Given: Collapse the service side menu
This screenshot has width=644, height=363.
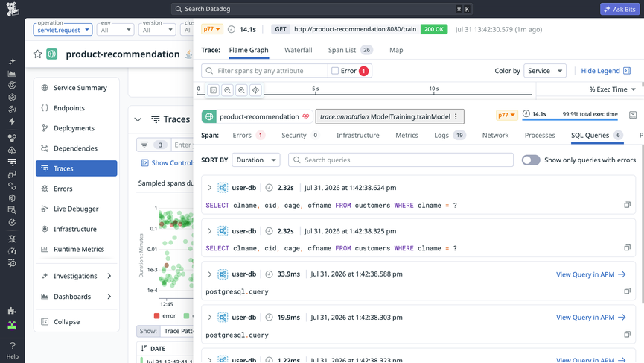Looking at the screenshot, I should point(77,321).
